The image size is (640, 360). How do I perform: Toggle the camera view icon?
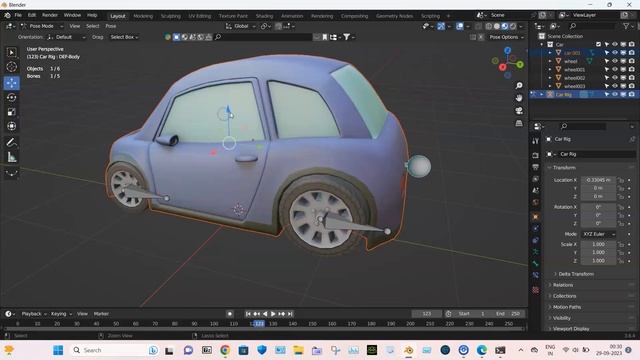tap(519, 111)
